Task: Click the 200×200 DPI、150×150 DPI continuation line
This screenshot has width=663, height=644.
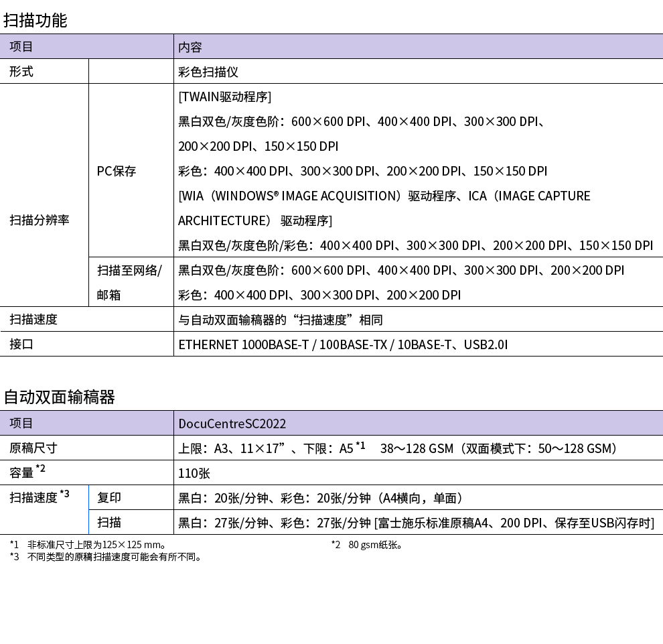Action: (259, 146)
